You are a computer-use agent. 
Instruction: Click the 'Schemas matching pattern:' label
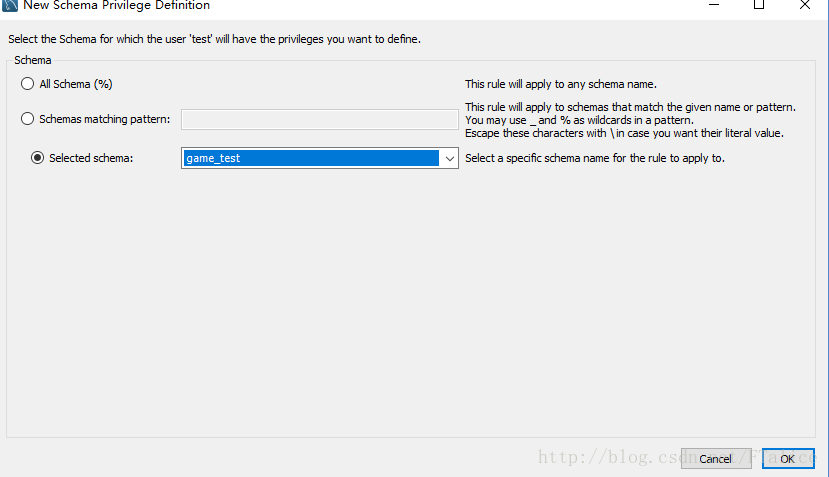(x=104, y=119)
